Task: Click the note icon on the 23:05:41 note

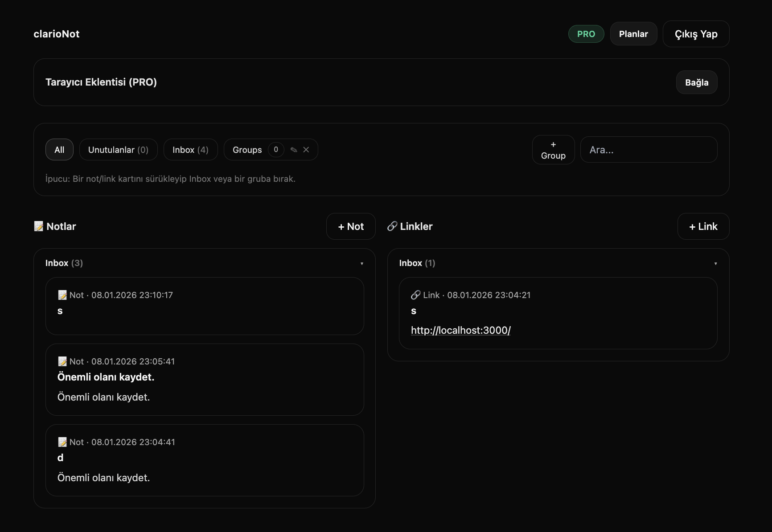Action: point(62,361)
